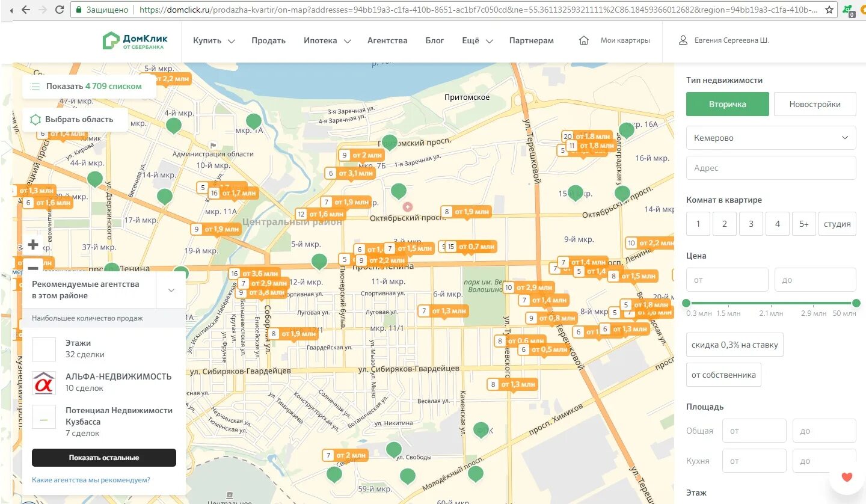Open Мои квартиры
Image resolution: width=866 pixels, height=504 pixels.
coord(625,41)
